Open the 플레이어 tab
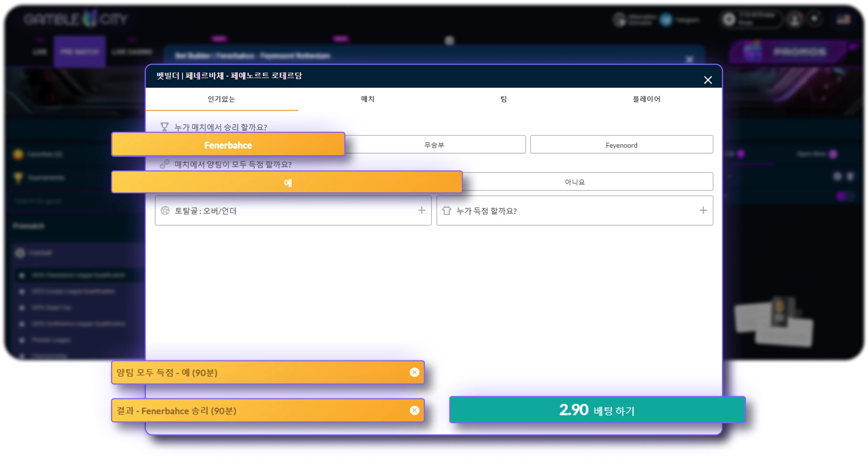The height and width of the screenshot is (465, 868). (646, 99)
